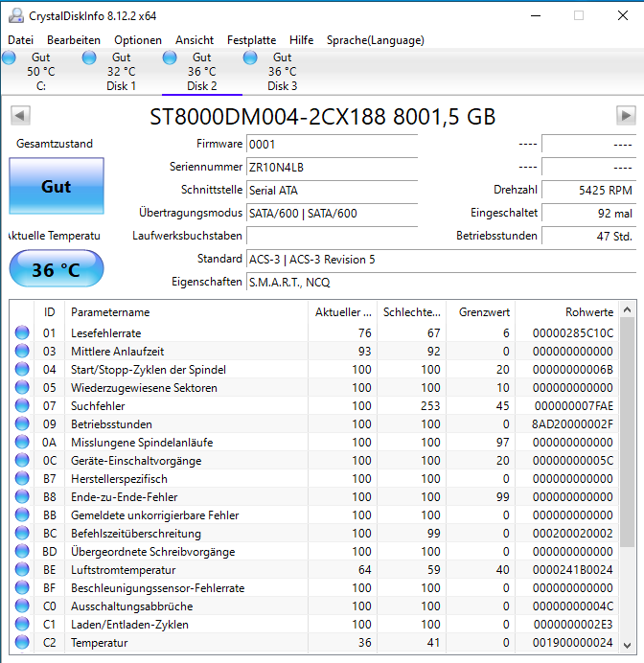644x663 pixels.
Task: Click the 36 °C temperature button
Action: [57, 269]
